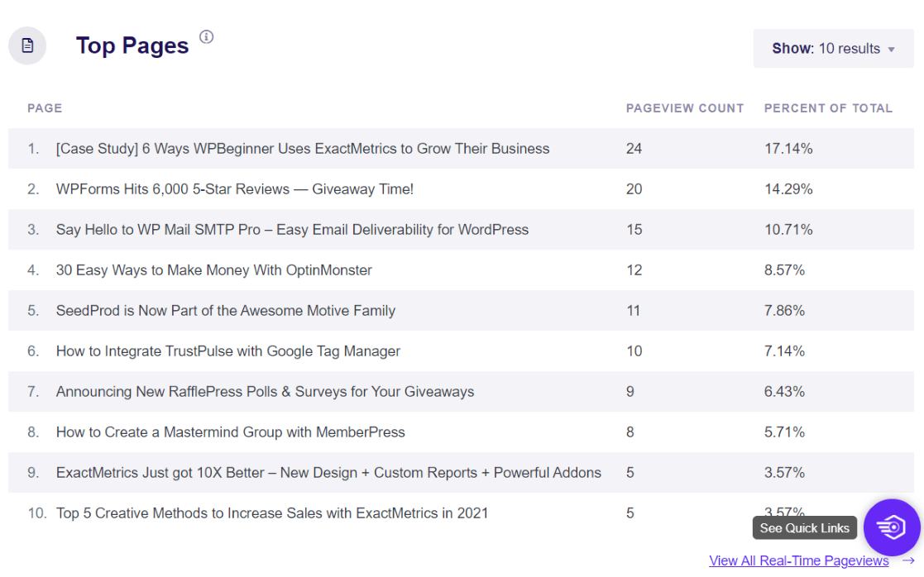Select the WPBeginner Case Study page title
Viewport: 924px width, 577px height.
tap(302, 148)
